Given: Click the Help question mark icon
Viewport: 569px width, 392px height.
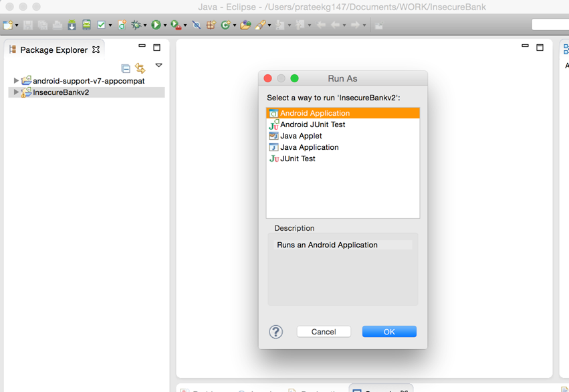Looking at the screenshot, I should [275, 332].
